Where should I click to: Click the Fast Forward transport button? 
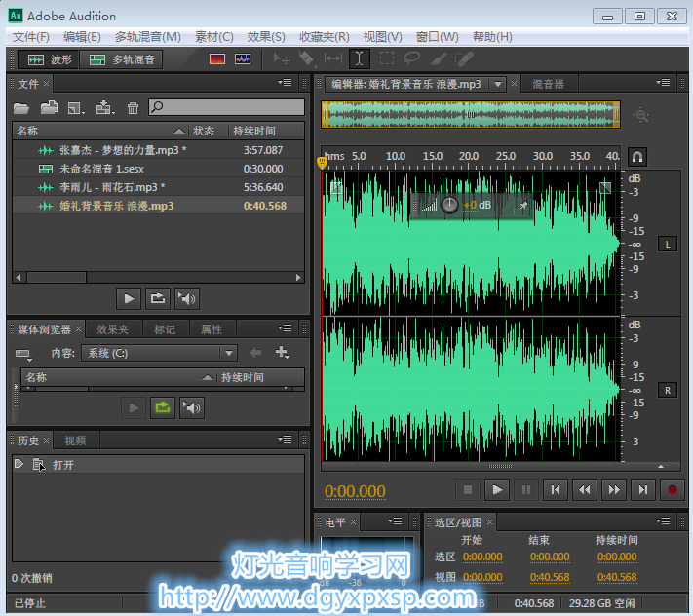[613, 490]
